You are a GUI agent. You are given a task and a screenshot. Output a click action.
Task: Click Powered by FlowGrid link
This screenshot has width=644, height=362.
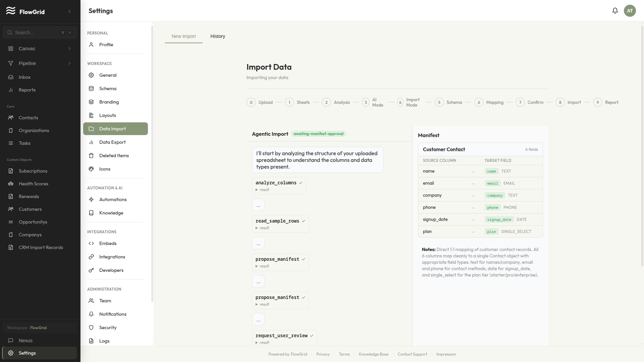point(288,354)
